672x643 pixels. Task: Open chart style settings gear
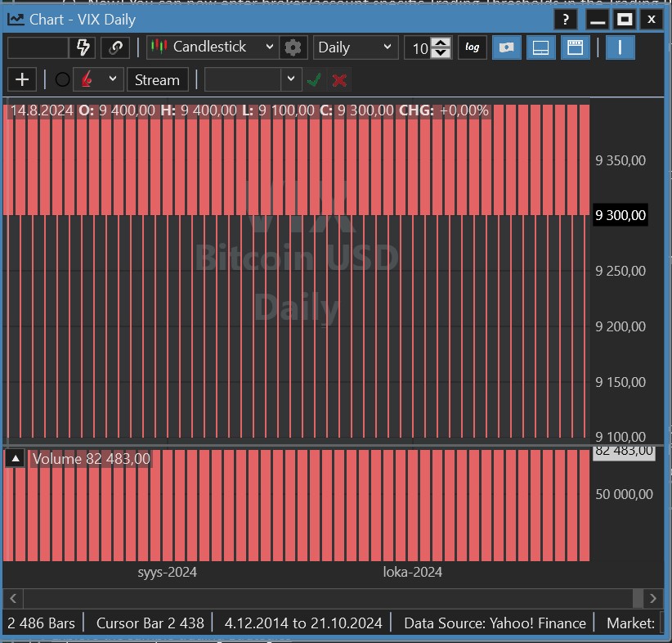coord(293,47)
